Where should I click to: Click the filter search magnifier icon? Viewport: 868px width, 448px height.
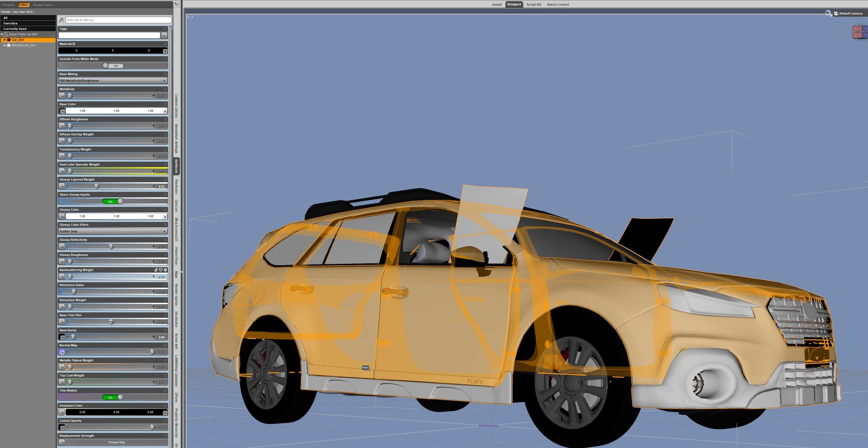[x=61, y=20]
